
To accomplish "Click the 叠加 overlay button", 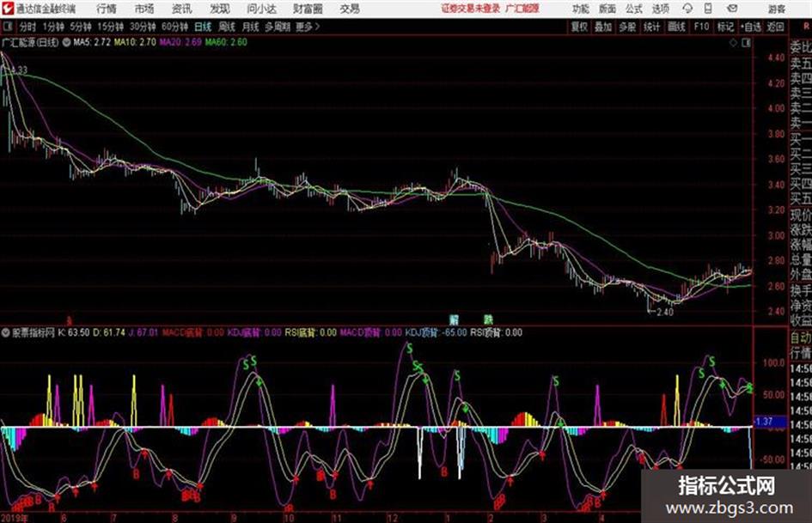I will [603, 27].
